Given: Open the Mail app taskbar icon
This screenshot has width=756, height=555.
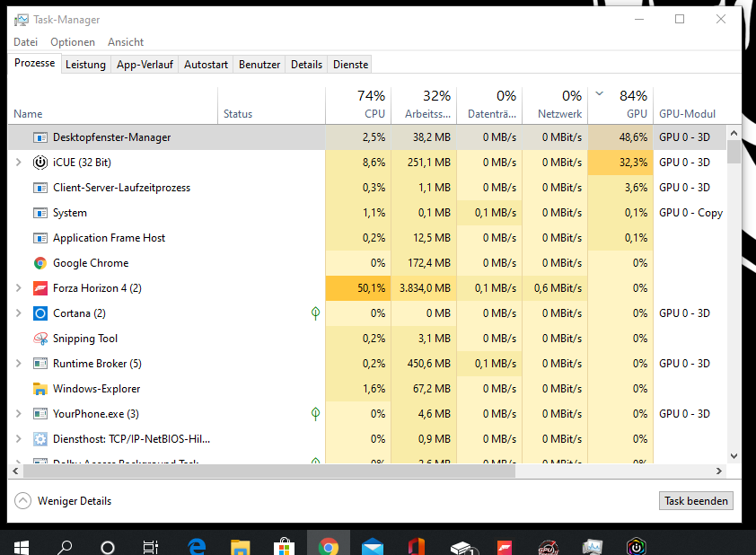Looking at the screenshot, I should [x=373, y=547].
